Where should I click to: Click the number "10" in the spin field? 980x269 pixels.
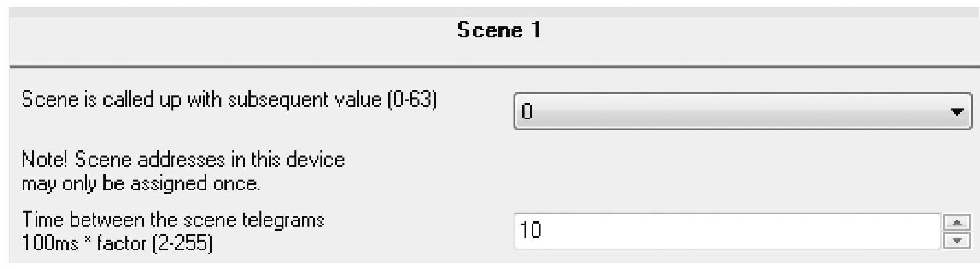pos(531,231)
